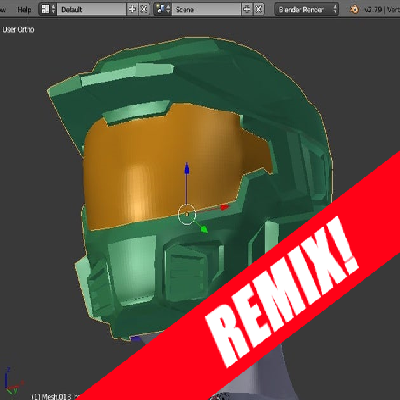Click the Blender logo icon
400x400 pixels.
tap(354, 9)
